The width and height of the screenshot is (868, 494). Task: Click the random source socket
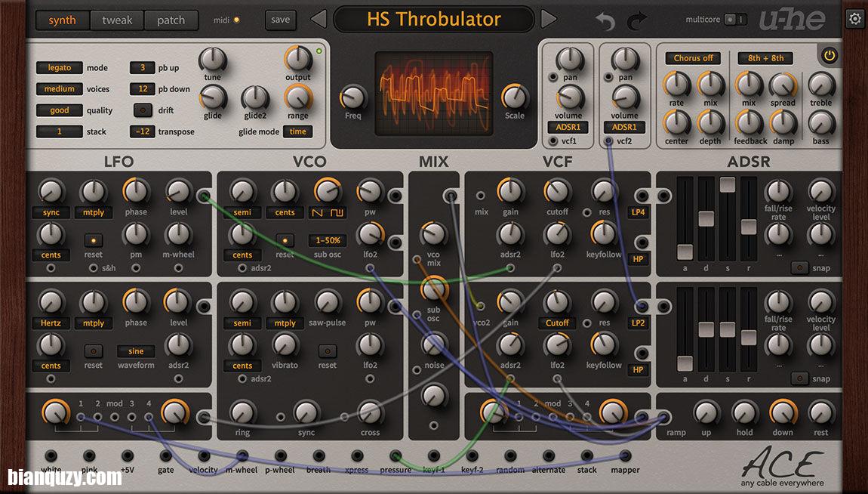510,455
